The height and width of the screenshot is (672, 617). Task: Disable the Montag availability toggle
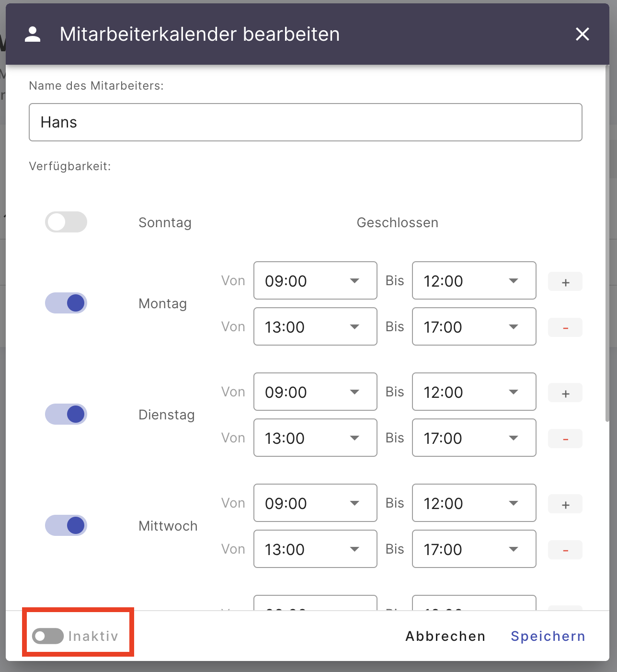click(x=66, y=303)
